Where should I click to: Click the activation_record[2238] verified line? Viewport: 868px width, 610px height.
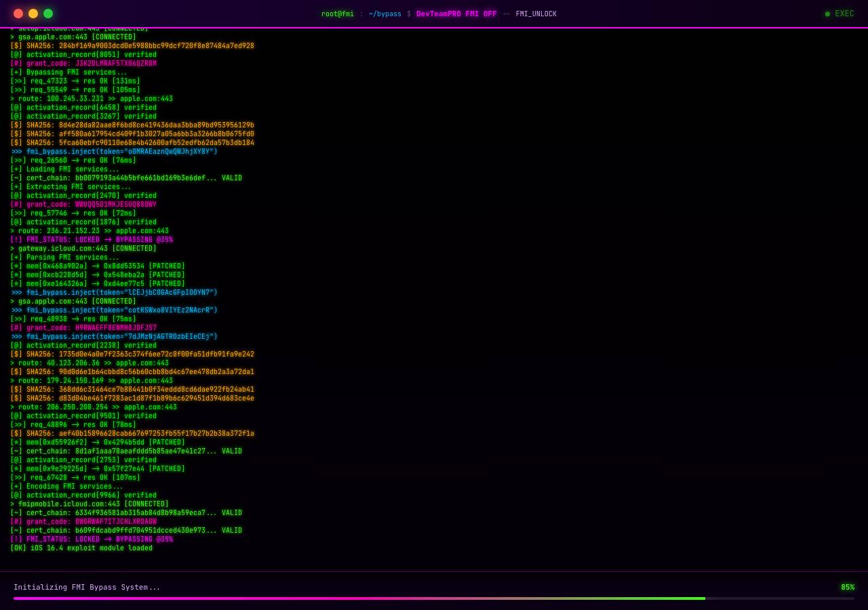pyautogui.click(x=83, y=346)
